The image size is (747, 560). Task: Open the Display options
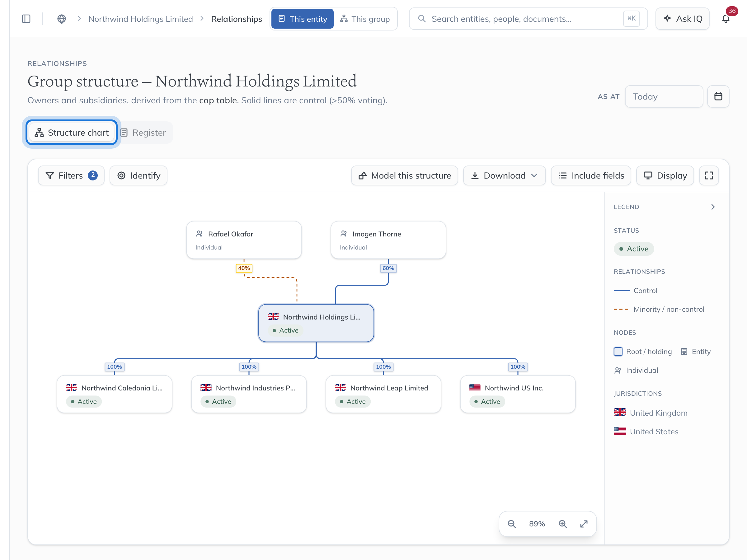pos(665,175)
